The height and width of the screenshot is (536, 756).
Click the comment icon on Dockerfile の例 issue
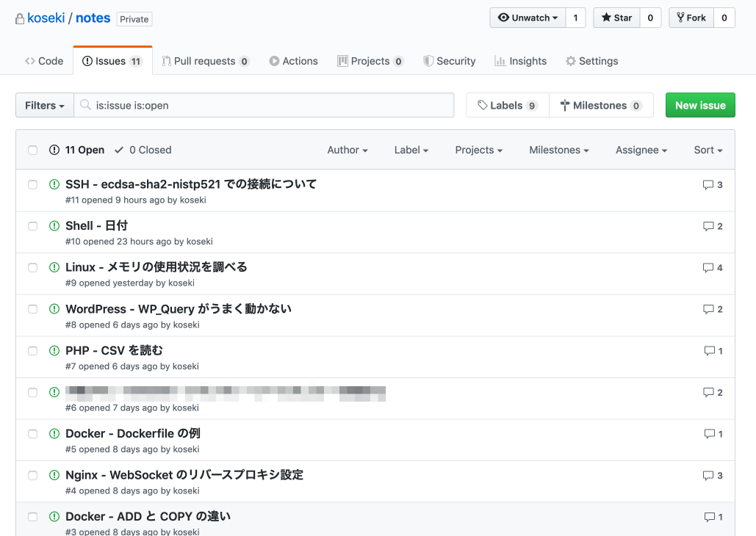pos(709,434)
